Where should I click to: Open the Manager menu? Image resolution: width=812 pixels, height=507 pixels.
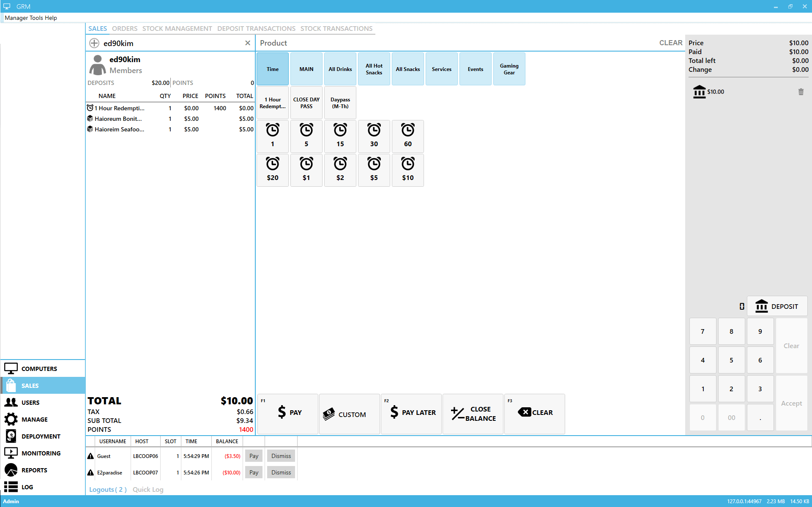[16, 18]
